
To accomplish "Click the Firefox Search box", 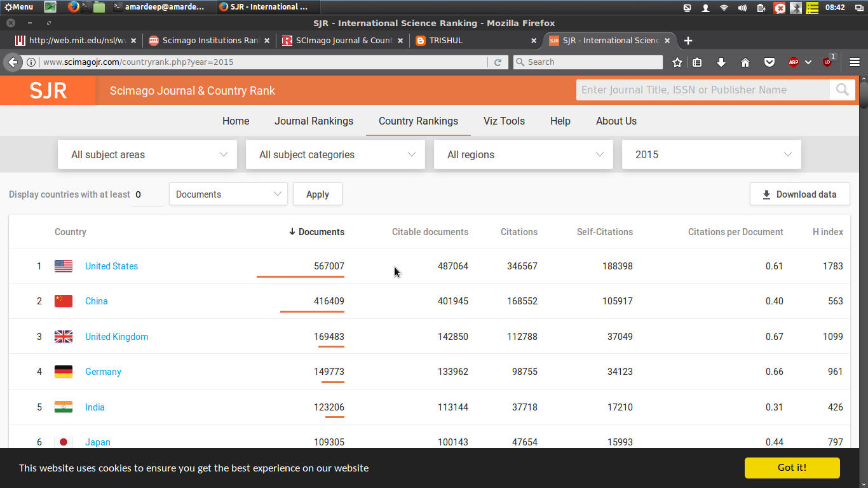I will click(588, 62).
